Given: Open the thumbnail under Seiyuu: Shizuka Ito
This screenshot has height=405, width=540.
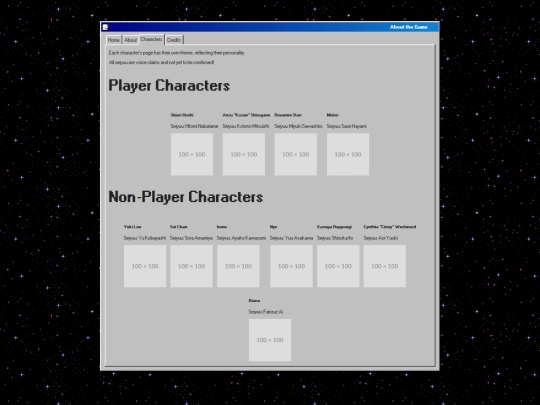Looking at the screenshot, I should click(338, 266).
